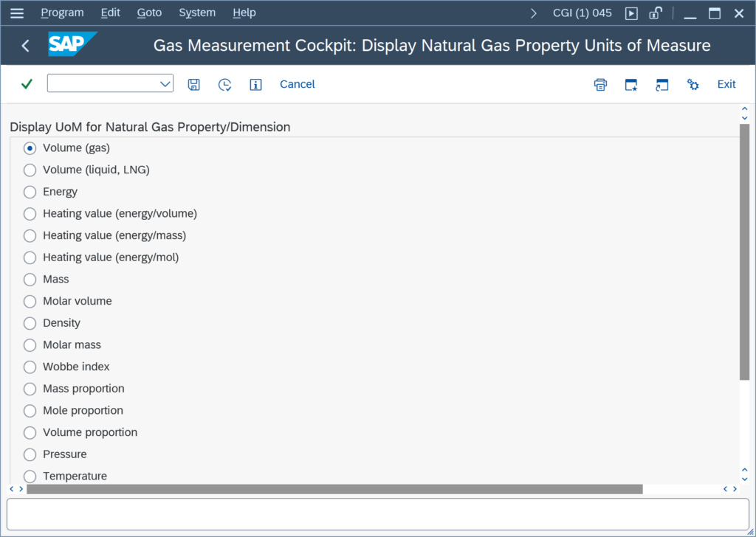Choose Heating value (energy/mass)
This screenshot has width=756, height=537.
point(30,235)
